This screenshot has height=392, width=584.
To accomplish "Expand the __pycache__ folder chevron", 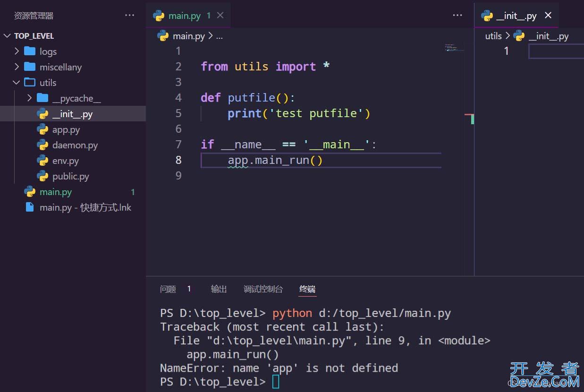I will tap(29, 98).
